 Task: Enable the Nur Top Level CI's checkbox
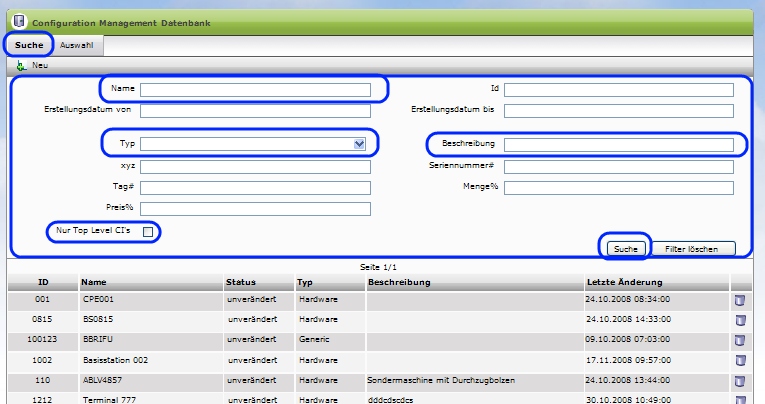[148, 232]
